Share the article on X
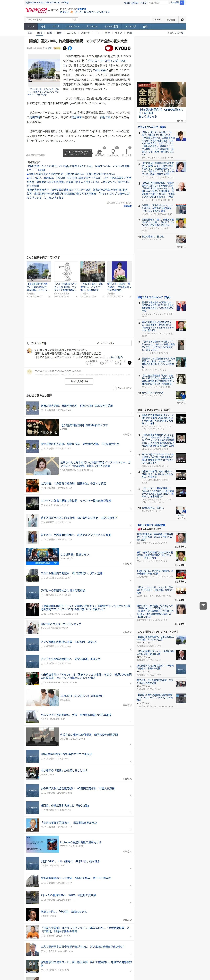210x980 pixels. click(64, 48)
